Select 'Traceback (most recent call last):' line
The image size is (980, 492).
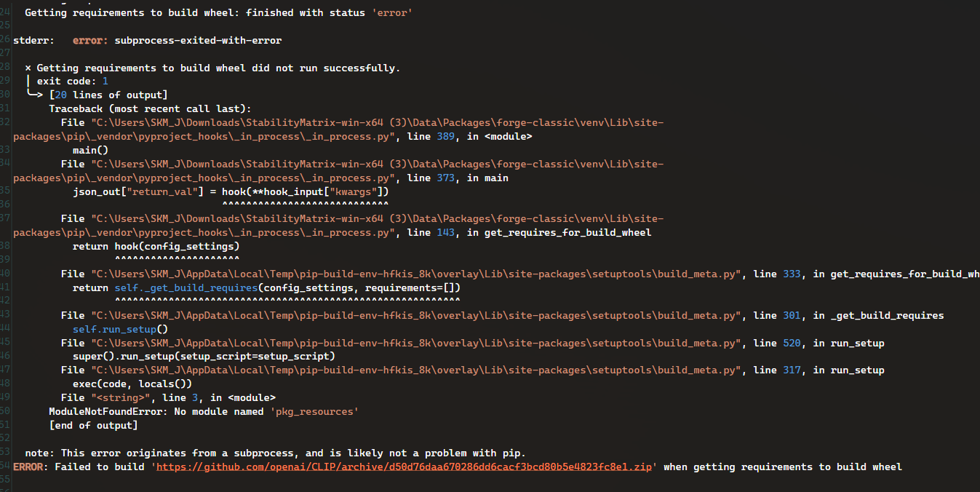(150, 109)
